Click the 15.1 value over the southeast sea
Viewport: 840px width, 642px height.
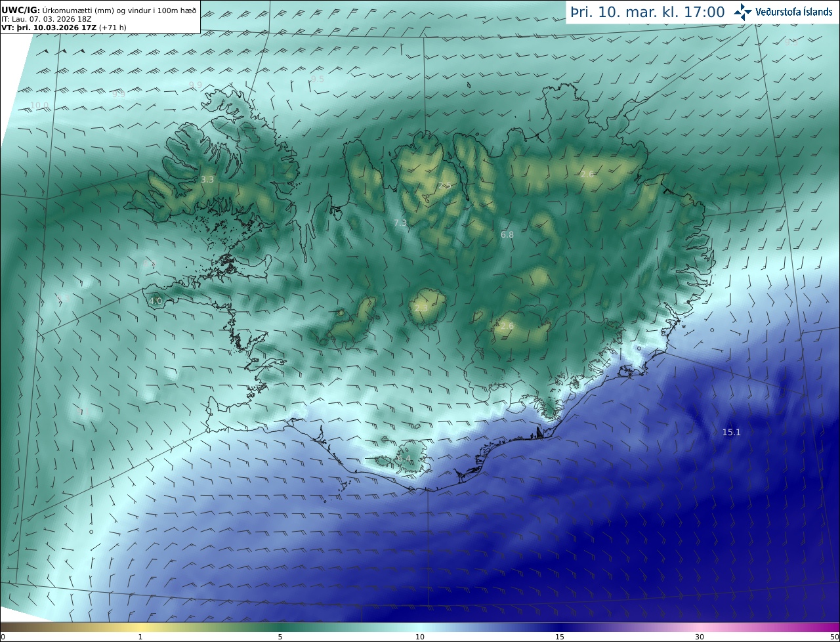click(731, 432)
